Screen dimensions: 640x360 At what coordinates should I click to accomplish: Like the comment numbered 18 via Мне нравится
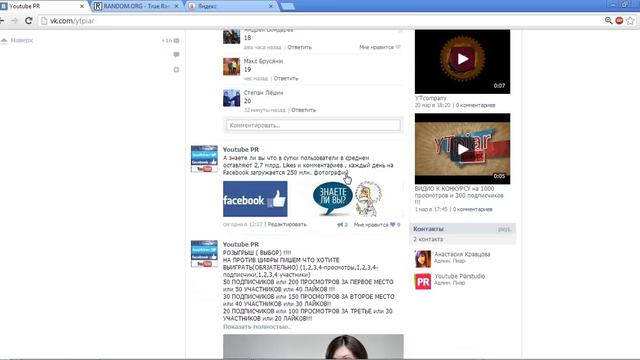click(x=380, y=47)
